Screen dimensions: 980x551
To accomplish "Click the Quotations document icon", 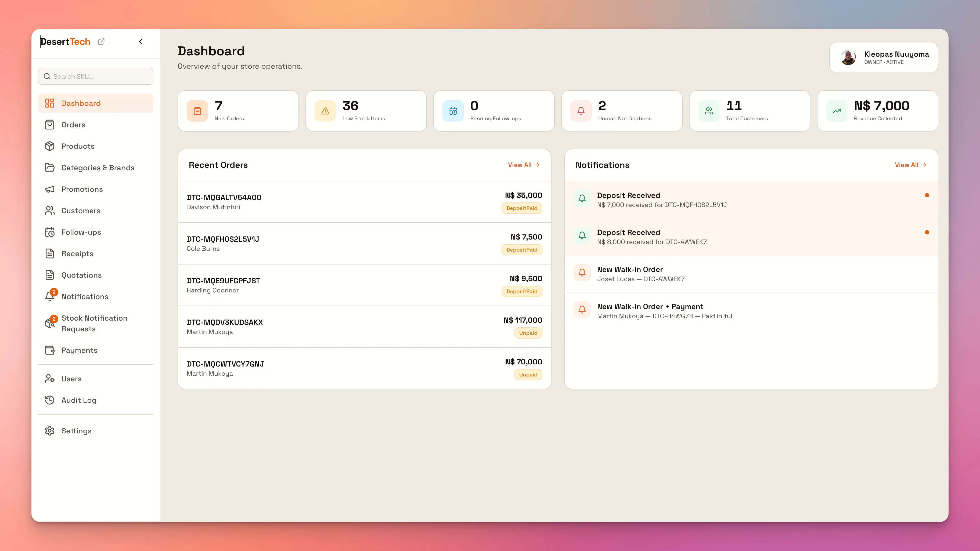I will [x=49, y=275].
